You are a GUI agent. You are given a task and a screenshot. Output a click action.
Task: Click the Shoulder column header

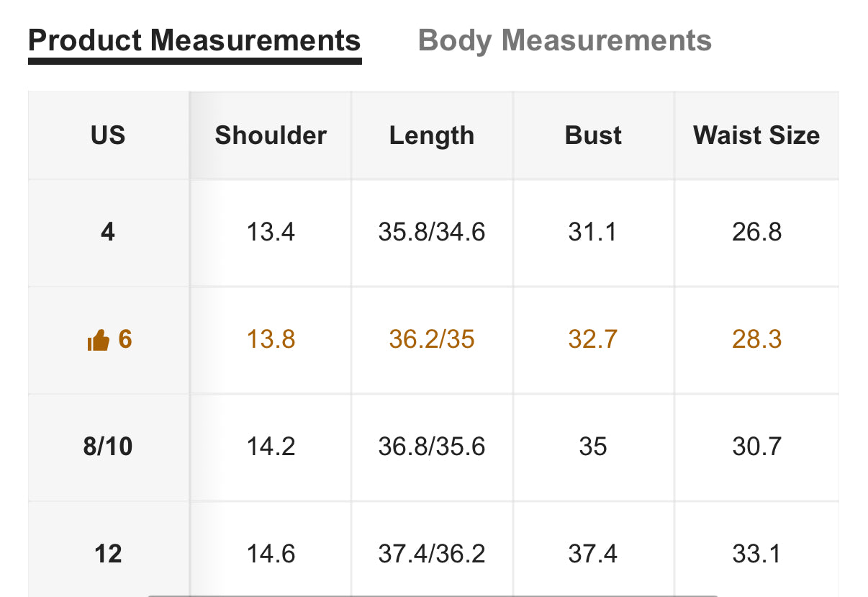click(x=271, y=135)
